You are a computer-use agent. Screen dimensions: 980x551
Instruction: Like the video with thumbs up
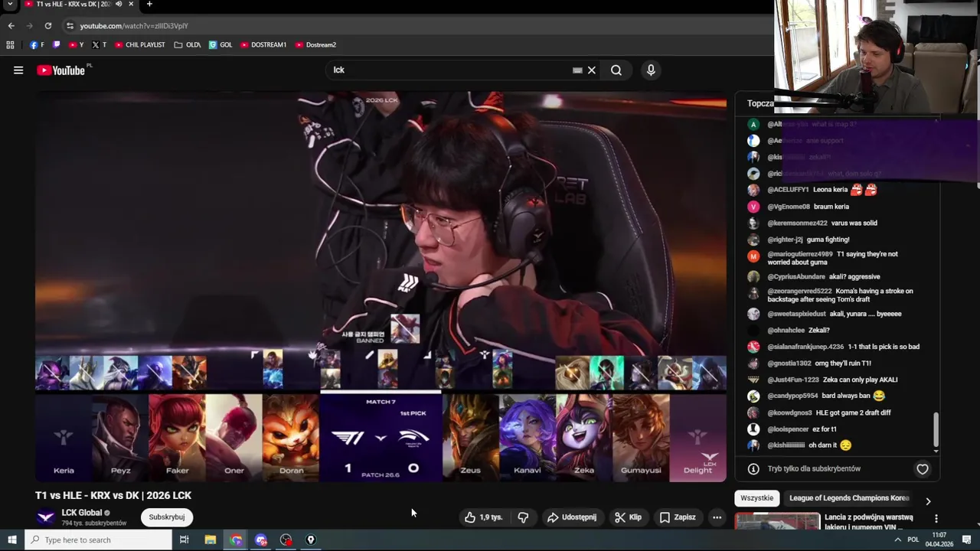click(x=483, y=517)
